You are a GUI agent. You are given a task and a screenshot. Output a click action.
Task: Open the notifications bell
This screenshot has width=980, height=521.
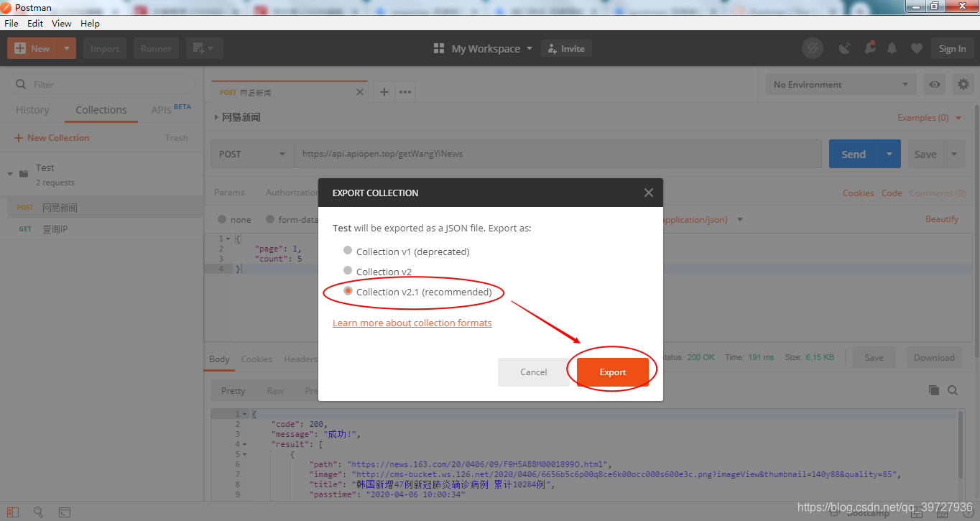click(892, 48)
